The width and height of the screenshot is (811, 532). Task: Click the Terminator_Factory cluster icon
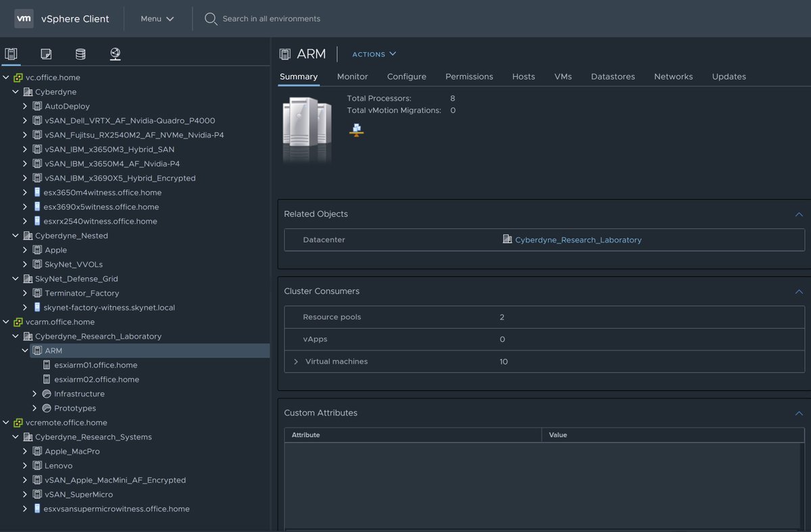click(x=37, y=293)
